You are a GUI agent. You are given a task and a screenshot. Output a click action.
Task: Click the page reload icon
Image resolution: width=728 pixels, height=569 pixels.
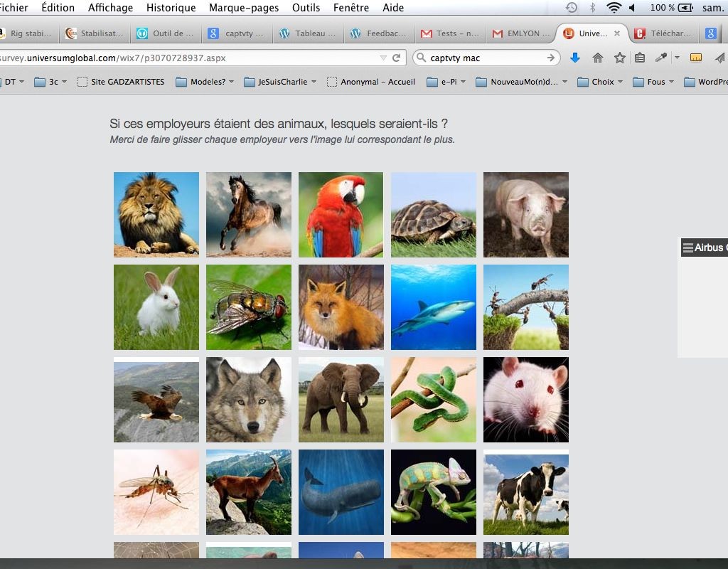click(x=396, y=58)
